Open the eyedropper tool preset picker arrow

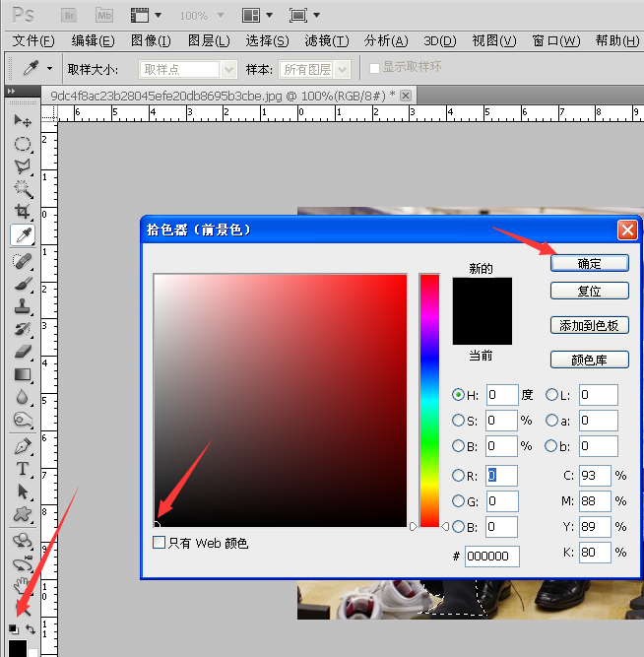50,68
